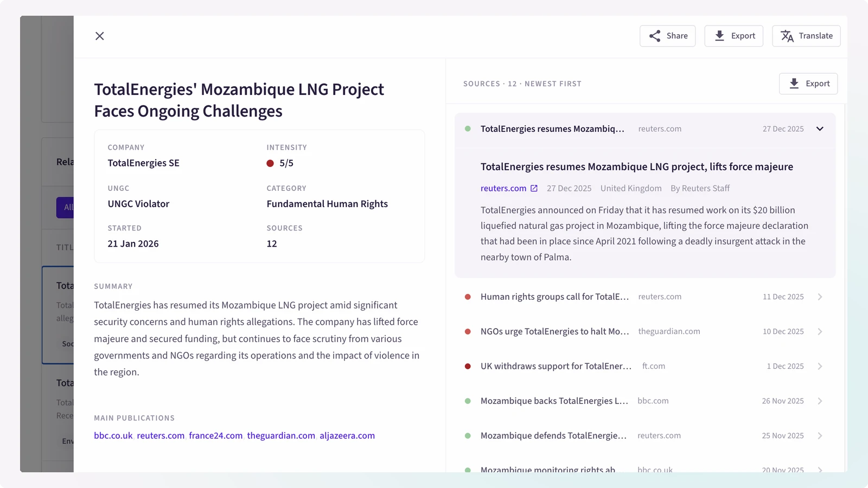This screenshot has width=868, height=488.
Task: Select Mozambique defends TotalEnergie… title
Action: (x=553, y=436)
